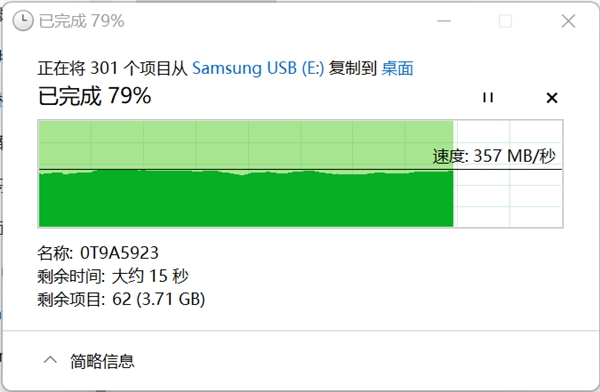Click the 剩余时间 大约 15 秒 text
The width and height of the screenshot is (600, 392).
[x=112, y=276]
